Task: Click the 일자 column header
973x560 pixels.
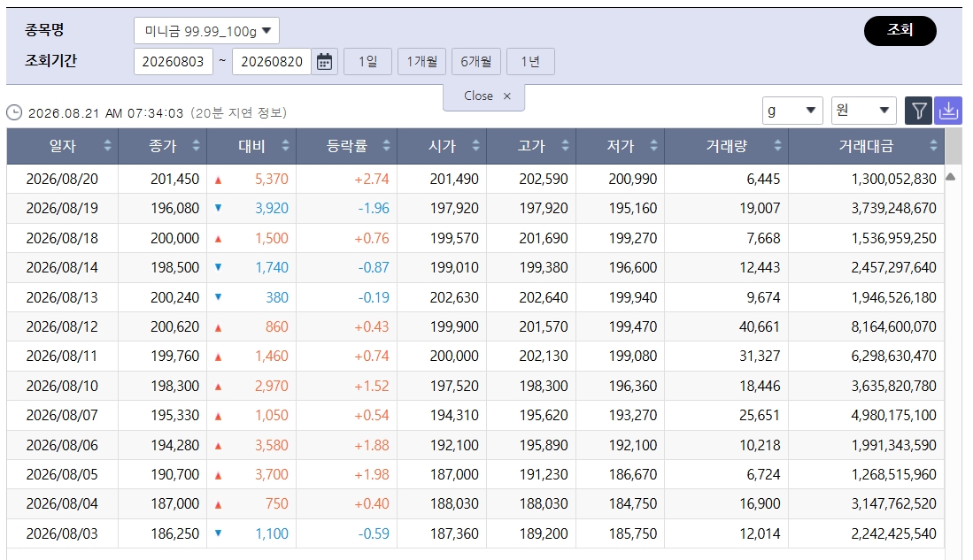Action: (x=63, y=146)
